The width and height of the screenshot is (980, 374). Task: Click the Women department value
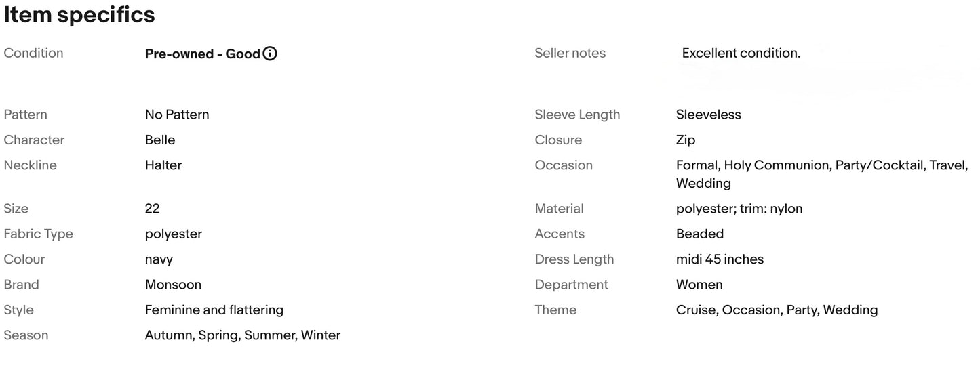click(699, 284)
